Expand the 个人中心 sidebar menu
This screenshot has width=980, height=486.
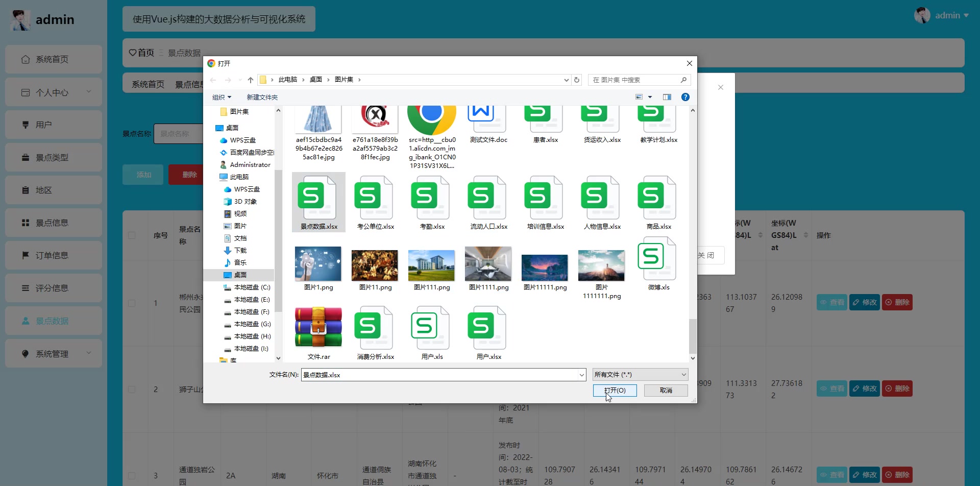pos(54,92)
